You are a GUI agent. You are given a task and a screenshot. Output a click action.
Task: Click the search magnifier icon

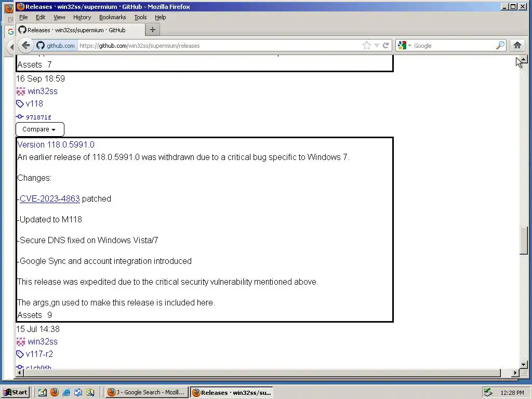click(x=500, y=45)
